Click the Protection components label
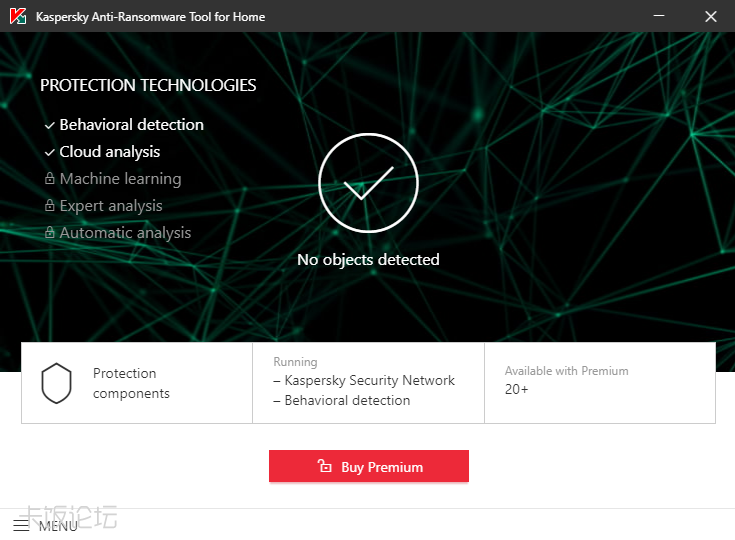 pos(131,383)
